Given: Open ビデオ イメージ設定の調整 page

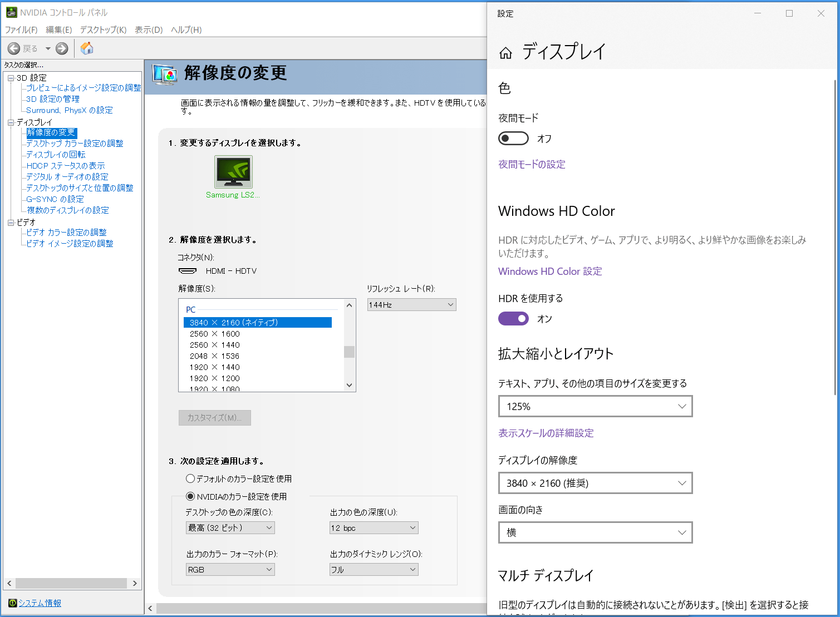Looking at the screenshot, I should [x=70, y=244].
